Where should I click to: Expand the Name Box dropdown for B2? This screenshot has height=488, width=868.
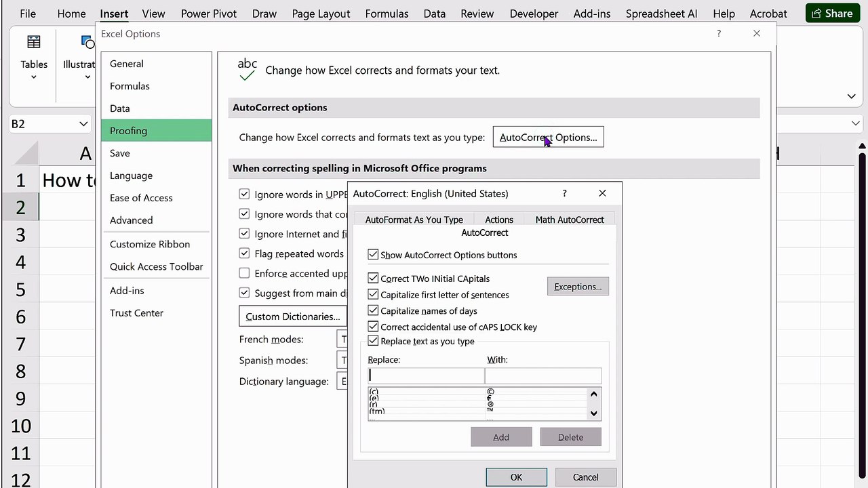(x=83, y=124)
